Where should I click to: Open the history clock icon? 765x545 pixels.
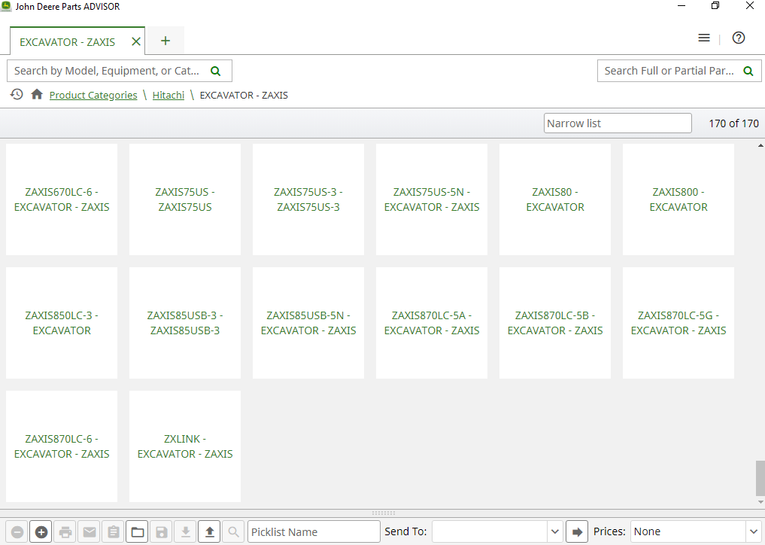(17, 95)
